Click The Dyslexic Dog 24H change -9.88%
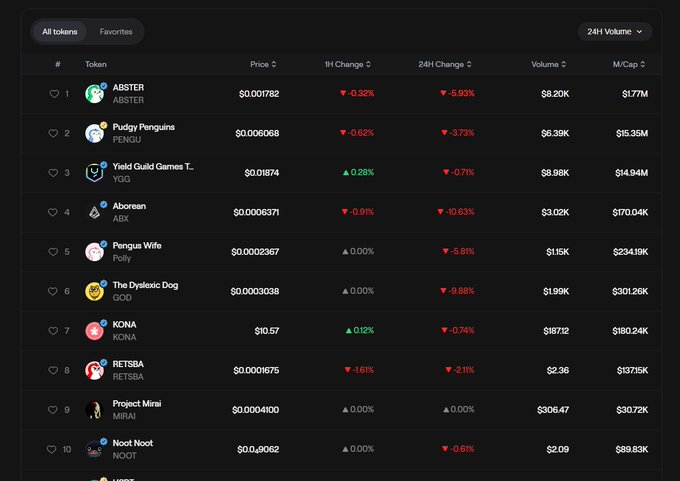This screenshot has height=481, width=680. [x=457, y=291]
